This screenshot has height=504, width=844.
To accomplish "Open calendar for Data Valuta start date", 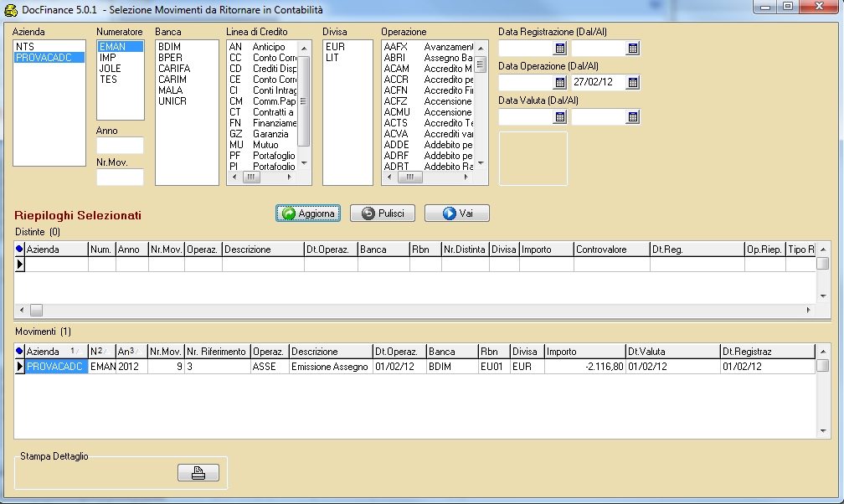I will [x=560, y=117].
